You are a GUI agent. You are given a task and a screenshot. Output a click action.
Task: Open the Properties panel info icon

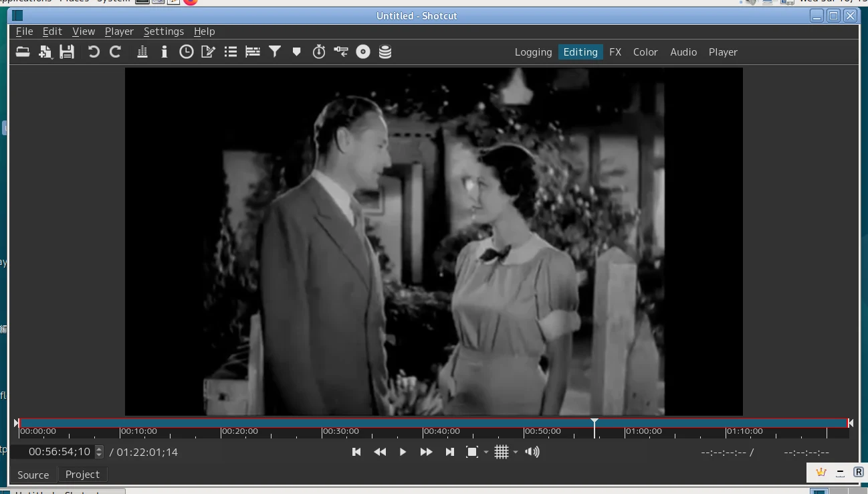(164, 52)
